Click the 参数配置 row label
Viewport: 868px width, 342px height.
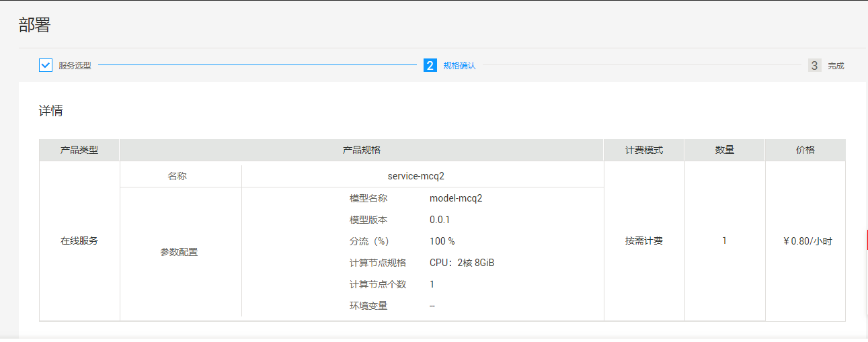(179, 252)
